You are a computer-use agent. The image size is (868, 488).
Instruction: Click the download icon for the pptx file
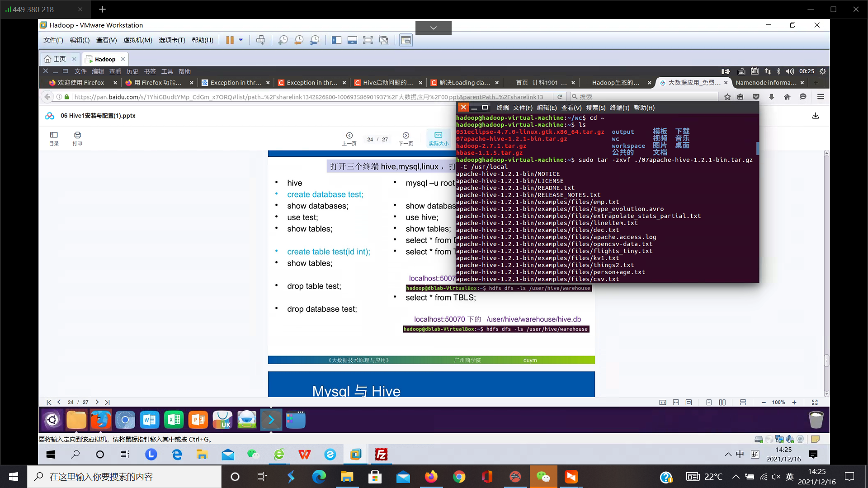tap(815, 116)
